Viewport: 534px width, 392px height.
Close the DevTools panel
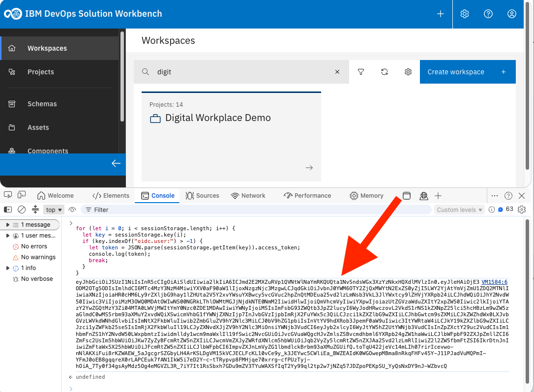click(x=522, y=195)
